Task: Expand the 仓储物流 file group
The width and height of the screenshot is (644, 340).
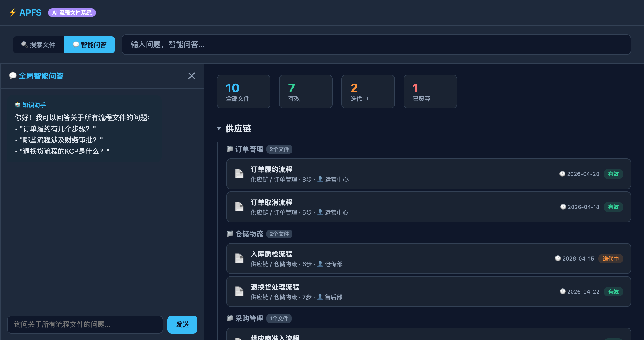Action: pos(250,234)
